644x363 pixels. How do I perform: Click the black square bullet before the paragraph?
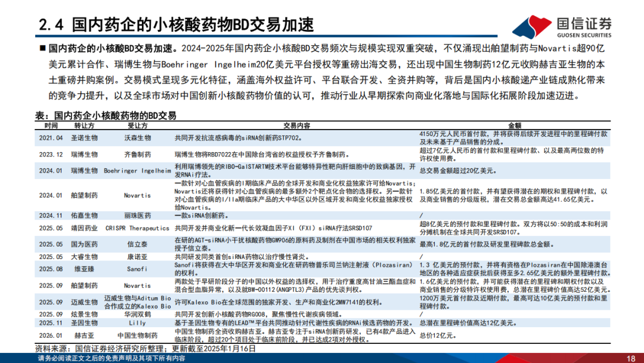click(42, 48)
